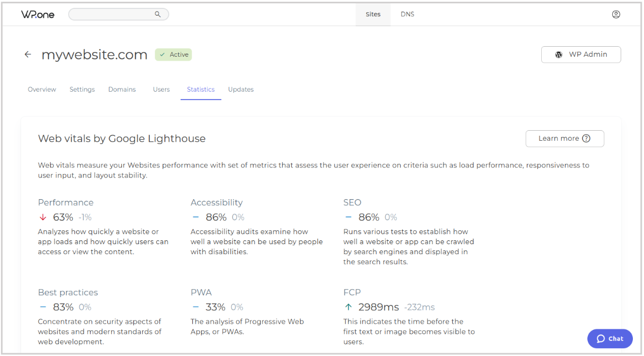This screenshot has height=356, width=644.
Task: Click the Learn more button
Action: tap(565, 139)
